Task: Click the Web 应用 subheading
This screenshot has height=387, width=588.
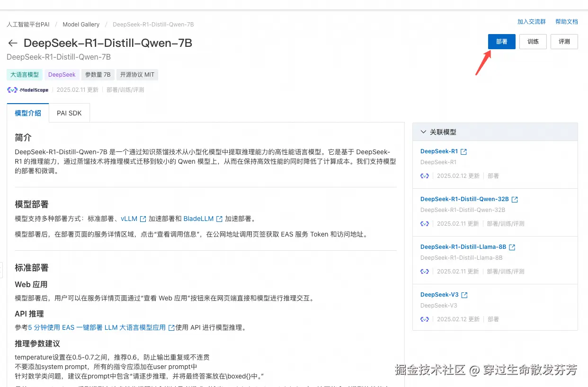Action: (x=31, y=284)
